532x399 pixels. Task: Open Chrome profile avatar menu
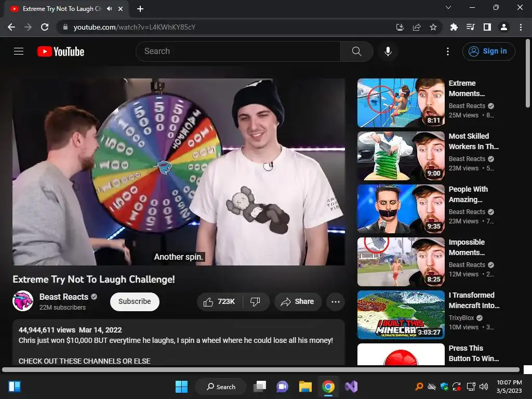504,27
